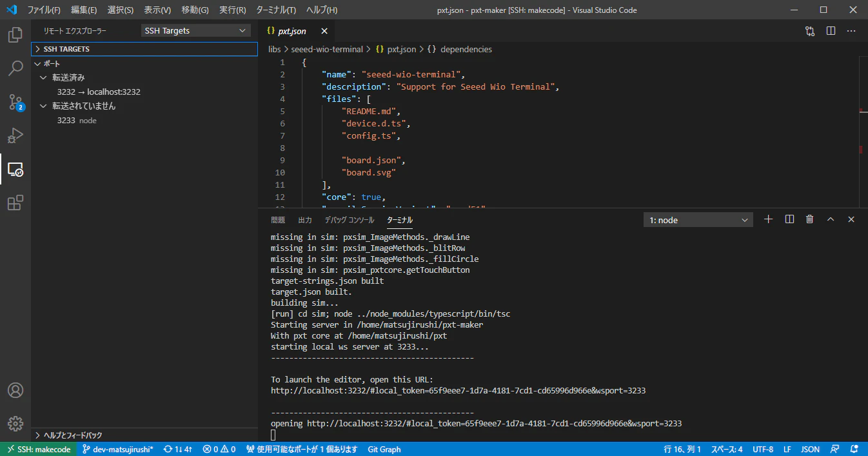Collapse the ポート section
The width and height of the screenshot is (868, 456).
click(144, 64)
